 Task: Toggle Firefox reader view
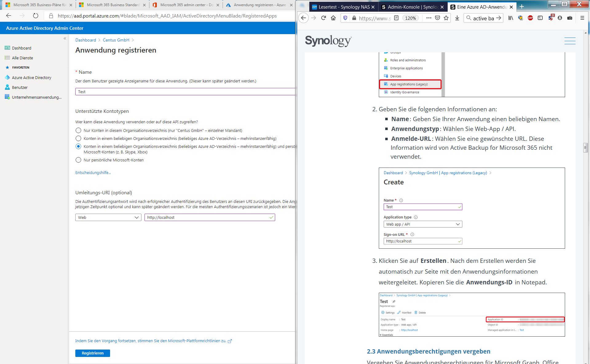point(396,18)
